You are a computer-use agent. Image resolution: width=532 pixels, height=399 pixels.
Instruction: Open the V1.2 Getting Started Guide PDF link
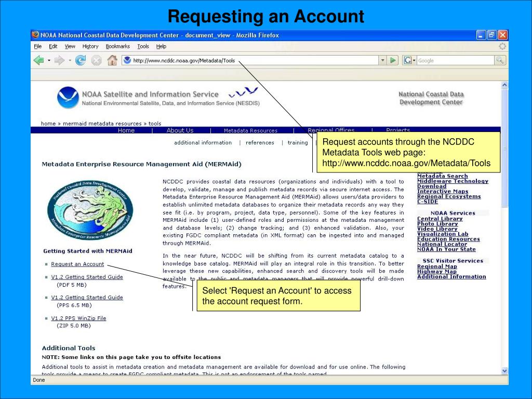(x=87, y=277)
